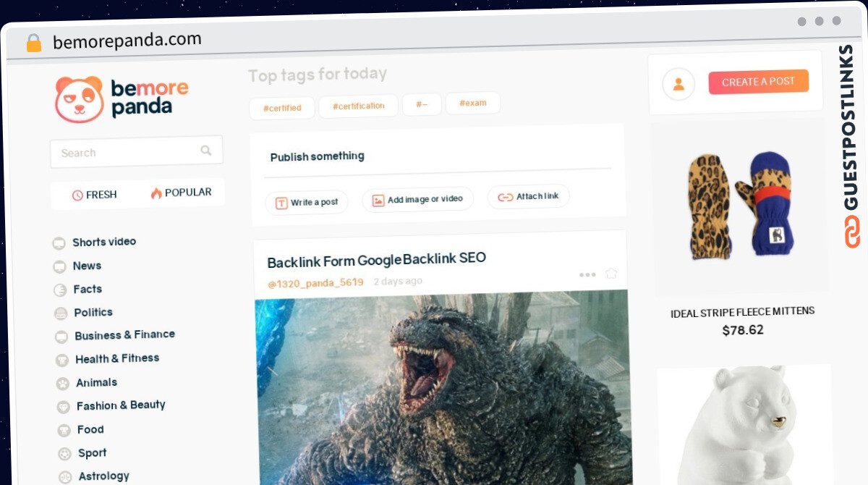
Task: Click the flame icon beside POPULAR
Action: click(156, 193)
